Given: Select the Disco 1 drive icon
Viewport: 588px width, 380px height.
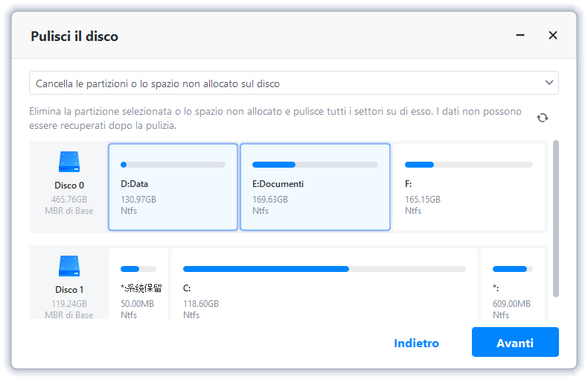Looking at the screenshot, I should 69,266.
